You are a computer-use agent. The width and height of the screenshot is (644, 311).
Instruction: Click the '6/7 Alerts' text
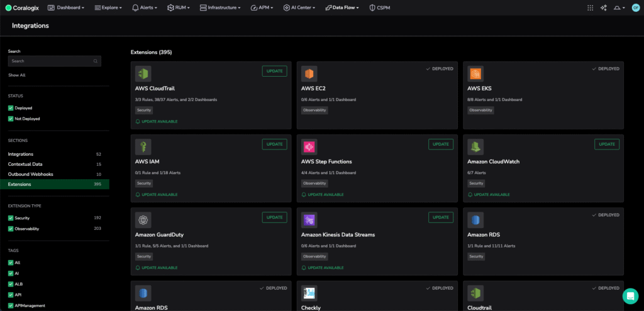coord(477,173)
